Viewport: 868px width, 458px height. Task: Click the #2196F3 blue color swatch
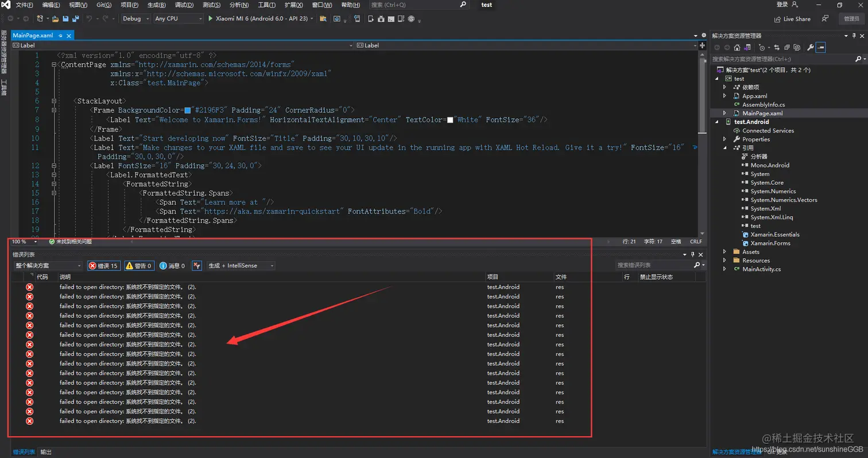[188, 110]
